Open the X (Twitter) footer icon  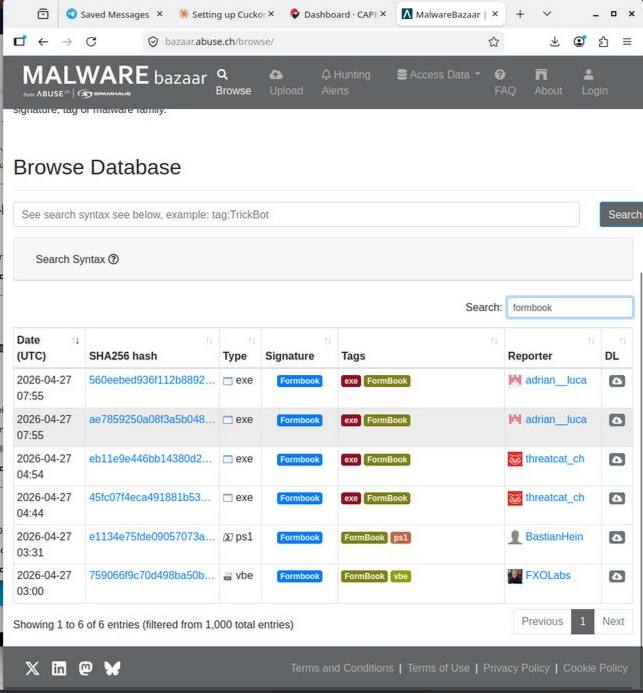pyautogui.click(x=32, y=668)
